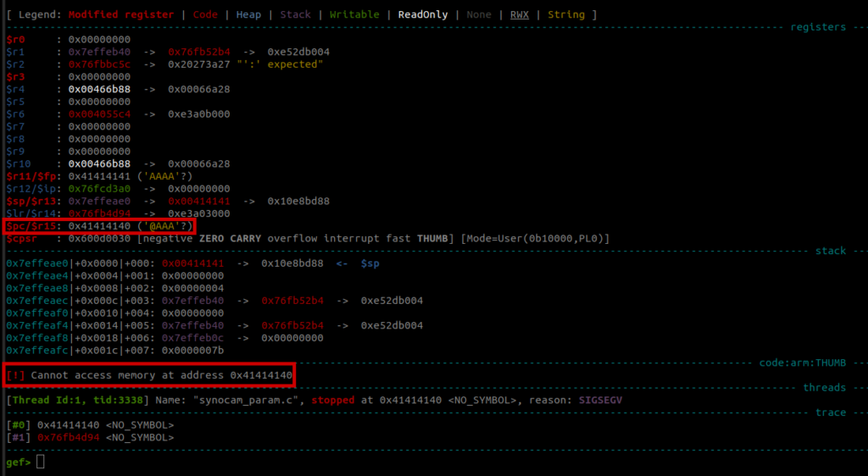Click the 'Modified register' legend label
Screen dimensions: 868x476
coord(121,14)
